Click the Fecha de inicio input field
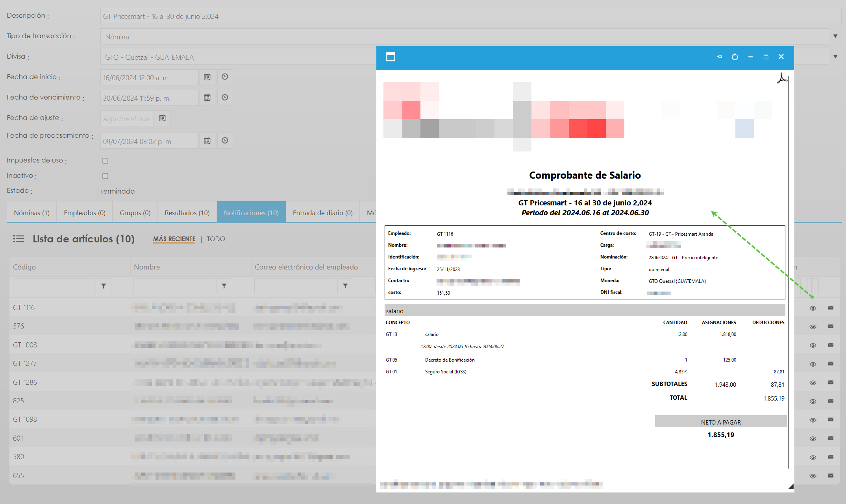The height and width of the screenshot is (504, 846). (x=149, y=78)
